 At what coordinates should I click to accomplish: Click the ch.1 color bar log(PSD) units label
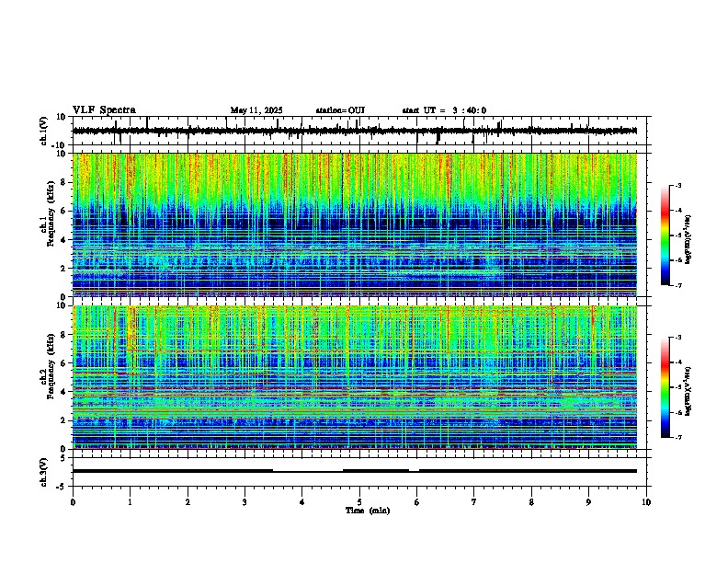coord(688,239)
